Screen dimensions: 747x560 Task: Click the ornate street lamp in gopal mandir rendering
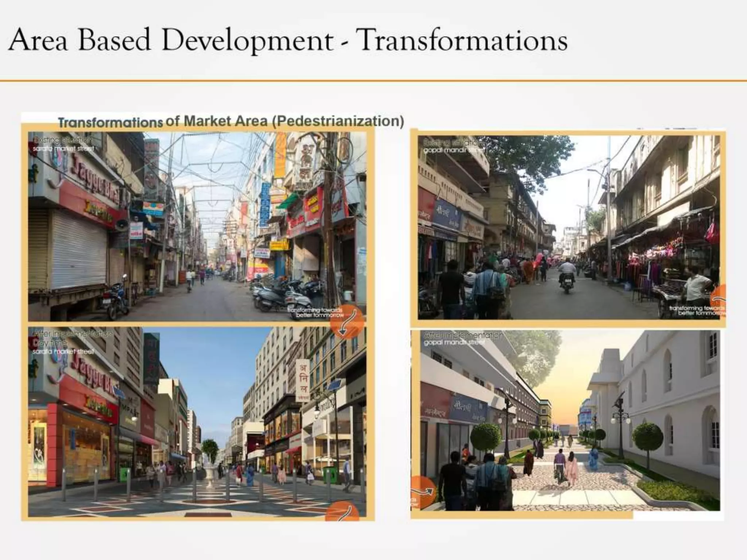click(620, 419)
